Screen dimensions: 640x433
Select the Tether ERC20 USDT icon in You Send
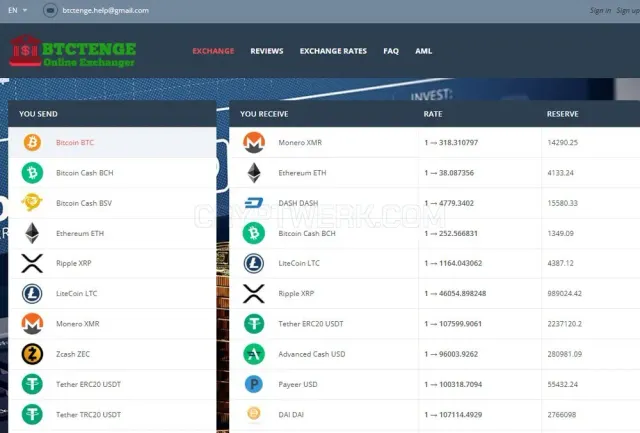(32, 384)
